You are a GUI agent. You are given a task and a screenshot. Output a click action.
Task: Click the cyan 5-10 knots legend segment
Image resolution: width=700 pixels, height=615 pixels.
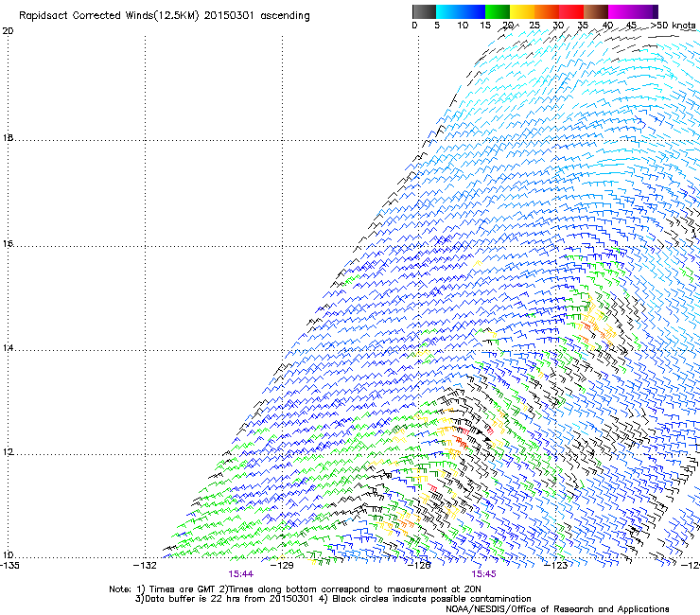[x=448, y=11]
